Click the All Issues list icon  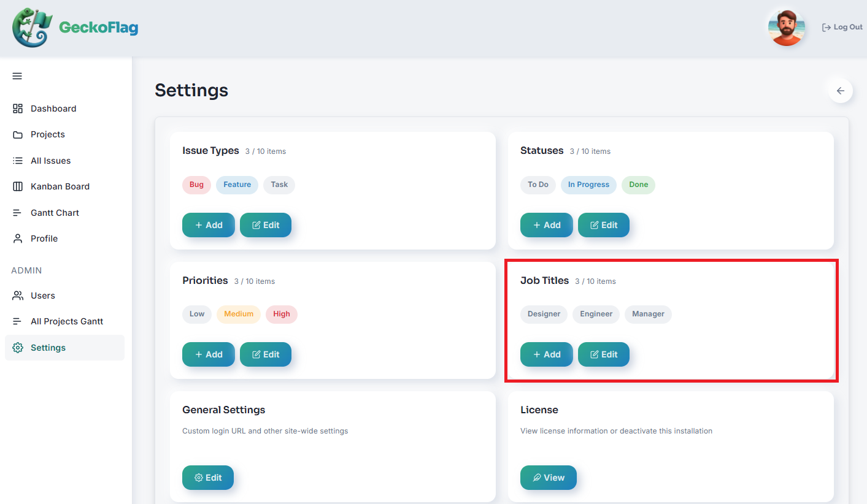click(x=18, y=161)
